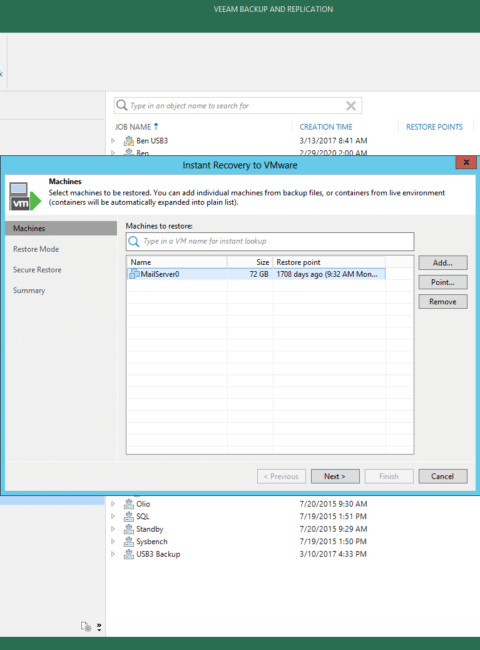480x650 pixels.
Task: Click the SQL backup job icon
Action: point(128,517)
